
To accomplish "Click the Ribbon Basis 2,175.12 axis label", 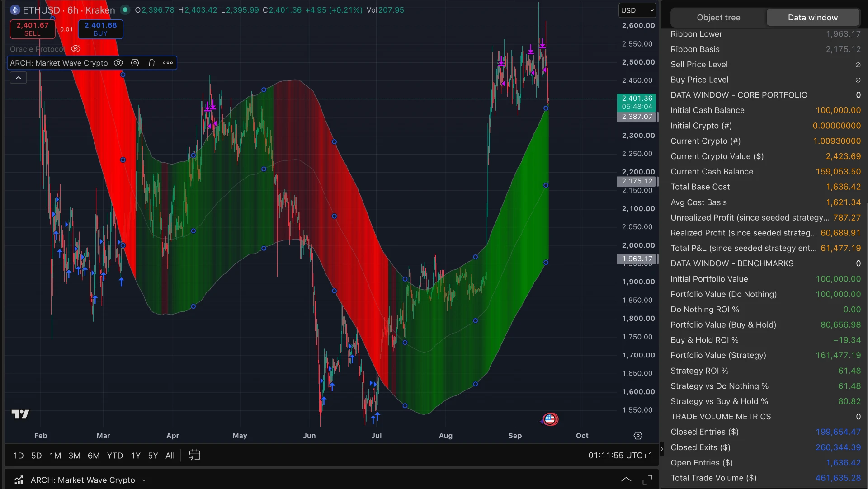I will pyautogui.click(x=637, y=181).
